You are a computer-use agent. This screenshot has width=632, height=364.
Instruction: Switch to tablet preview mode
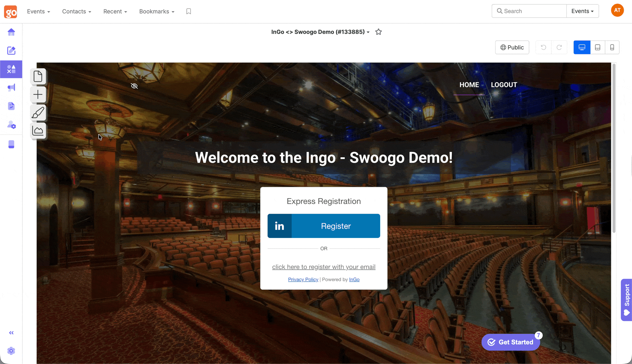(x=598, y=47)
